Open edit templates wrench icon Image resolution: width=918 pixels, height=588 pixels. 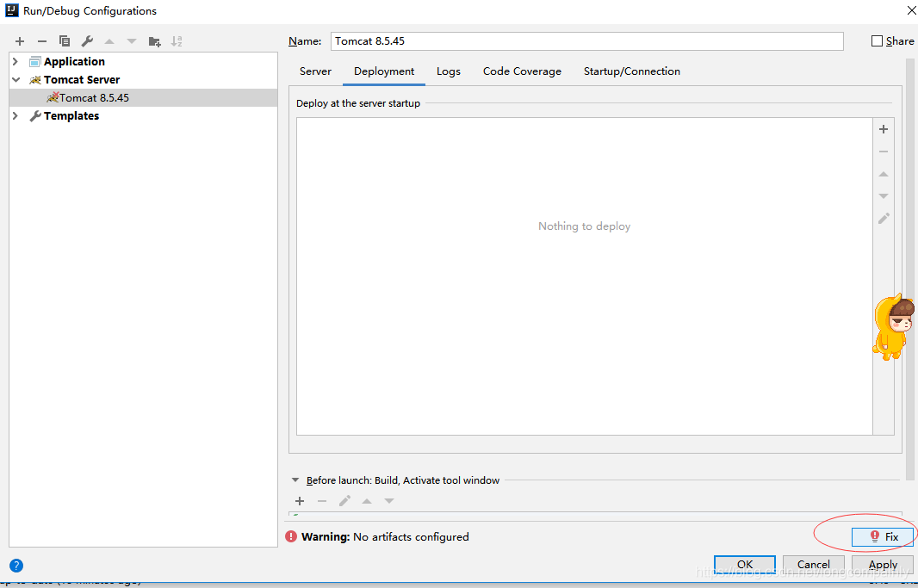87,41
